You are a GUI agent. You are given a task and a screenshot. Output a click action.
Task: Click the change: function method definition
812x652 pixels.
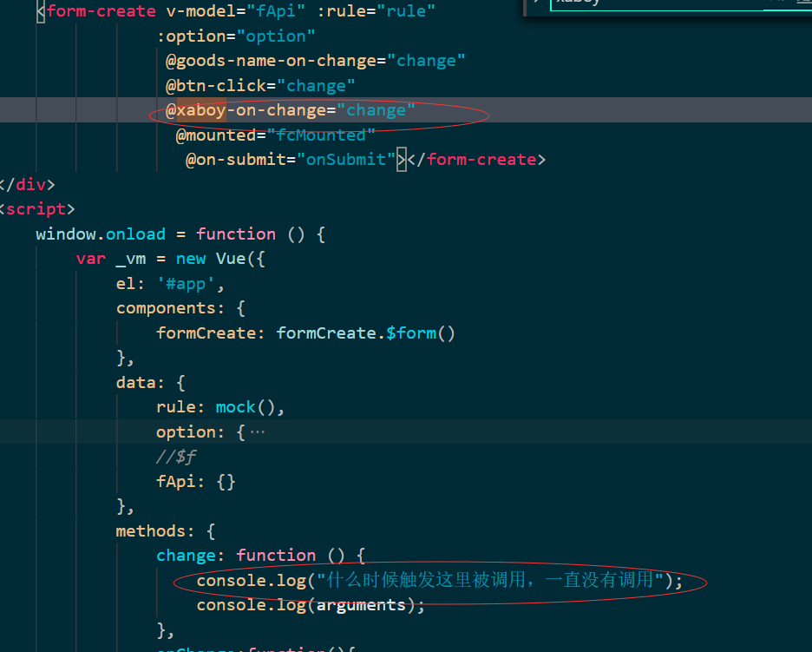[x=257, y=555]
